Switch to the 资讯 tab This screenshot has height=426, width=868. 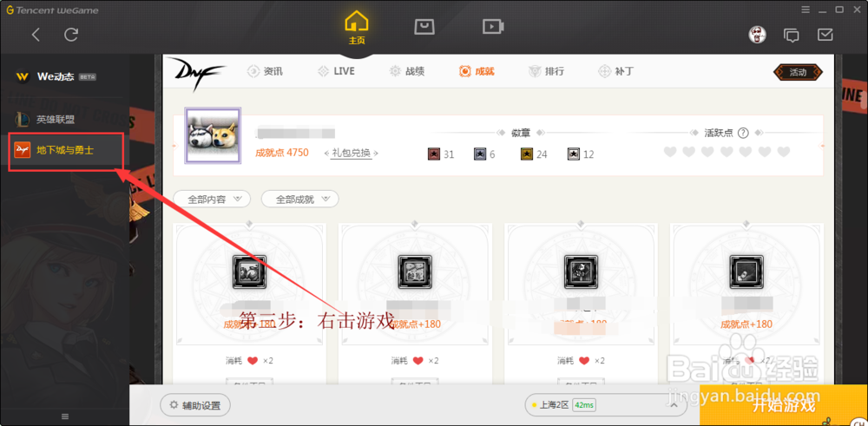[265, 71]
